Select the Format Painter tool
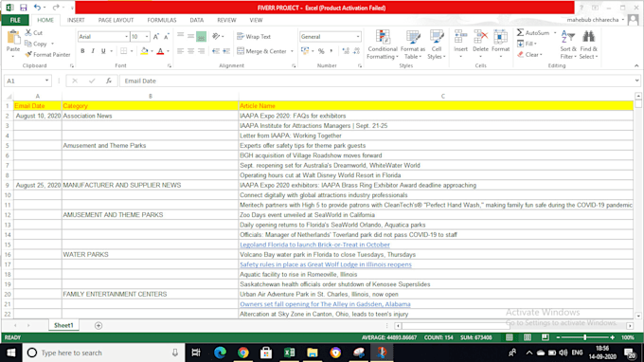 pyautogui.click(x=47, y=54)
